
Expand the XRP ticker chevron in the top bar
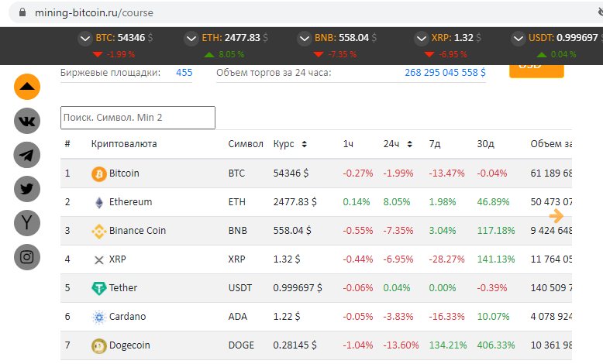(421, 39)
